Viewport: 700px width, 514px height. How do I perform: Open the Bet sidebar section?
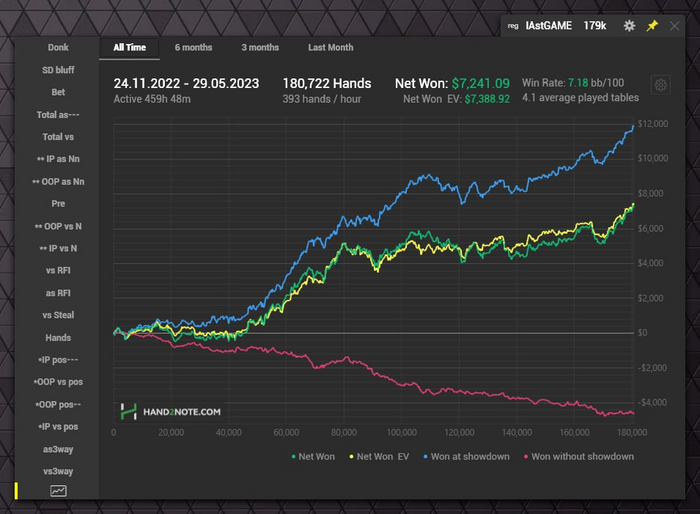click(x=58, y=92)
